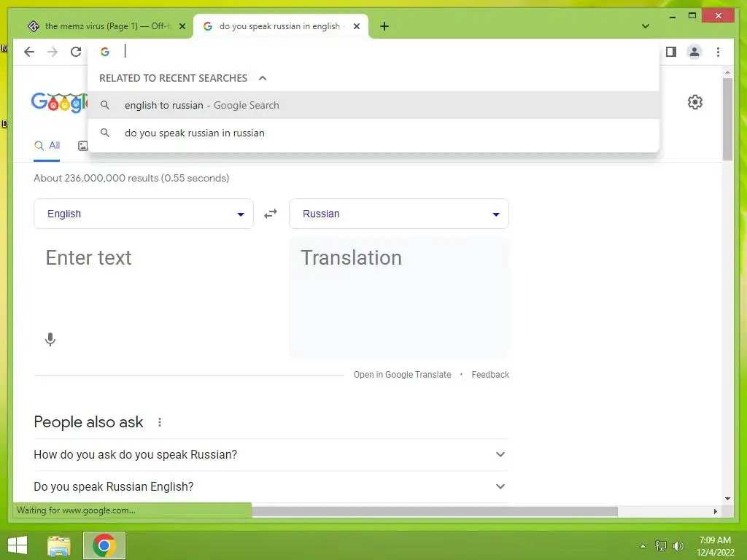Select the do you speak russian in english tab
The width and height of the screenshot is (747, 560).
pyautogui.click(x=279, y=26)
